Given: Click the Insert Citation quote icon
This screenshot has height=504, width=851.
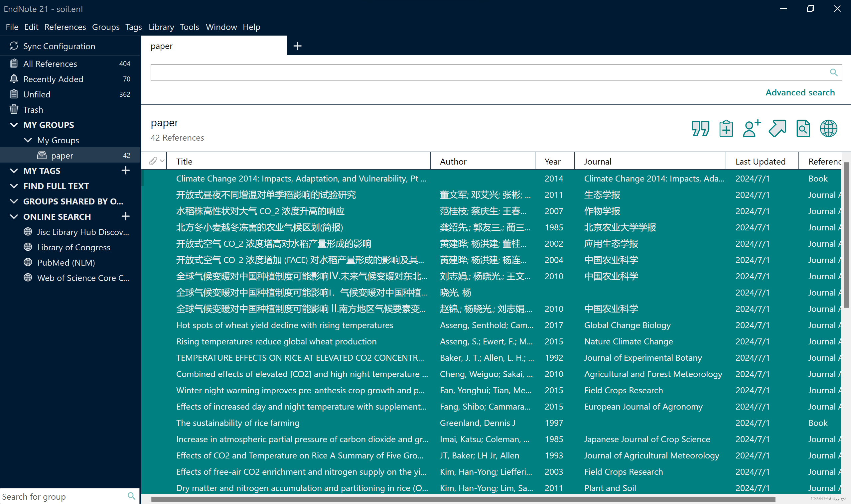Looking at the screenshot, I should [700, 128].
